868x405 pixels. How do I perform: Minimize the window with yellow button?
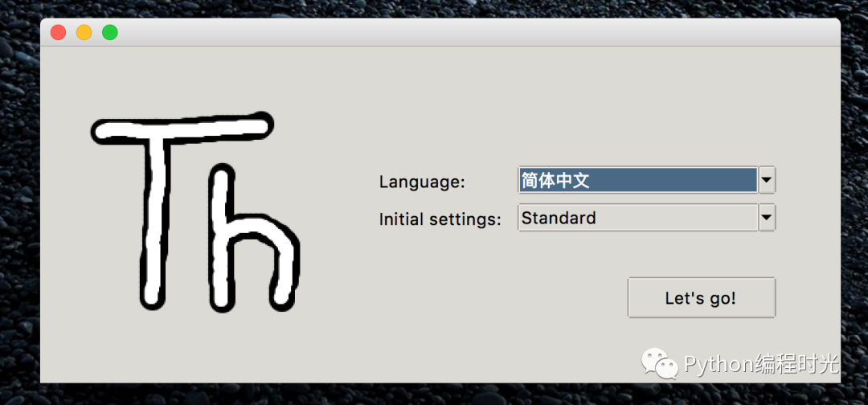click(84, 33)
